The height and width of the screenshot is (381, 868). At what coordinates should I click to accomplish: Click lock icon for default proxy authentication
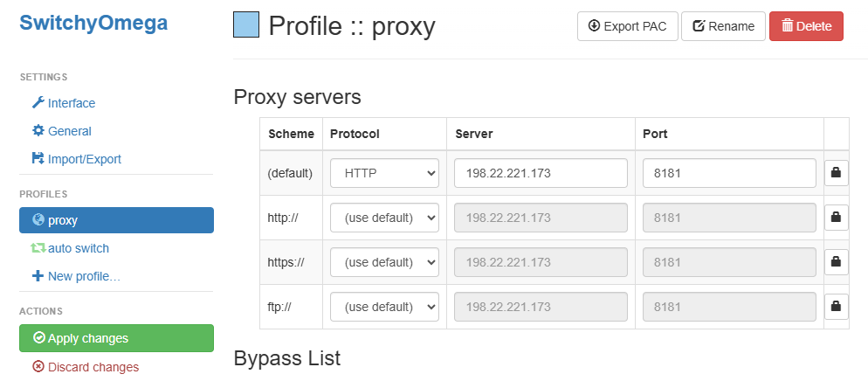click(x=837, y=173)
